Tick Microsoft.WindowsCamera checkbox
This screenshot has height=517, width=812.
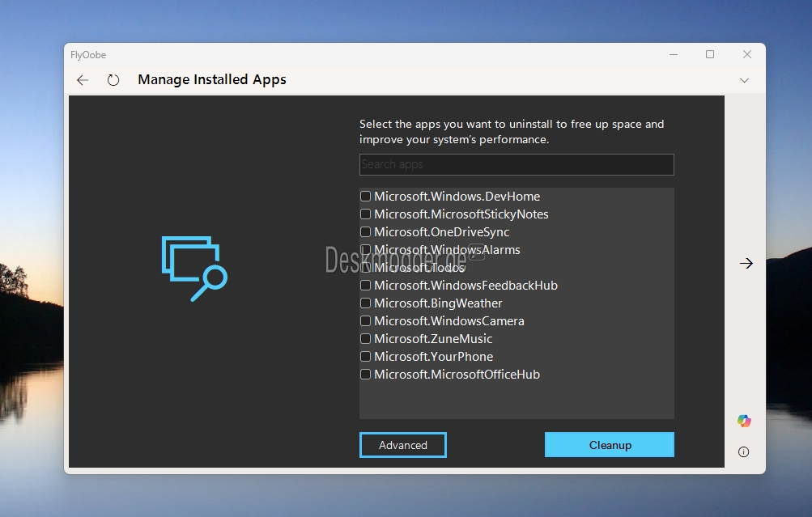pyautogui.click(x=366, y=321)
